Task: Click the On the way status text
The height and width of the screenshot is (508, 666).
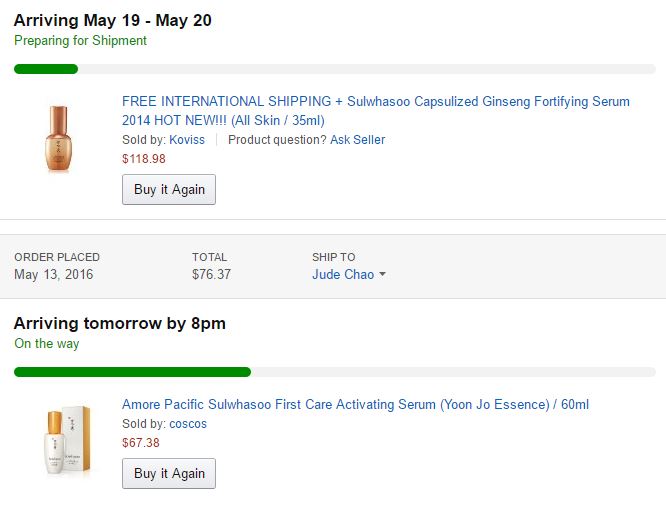Action: tap(47, 344)
